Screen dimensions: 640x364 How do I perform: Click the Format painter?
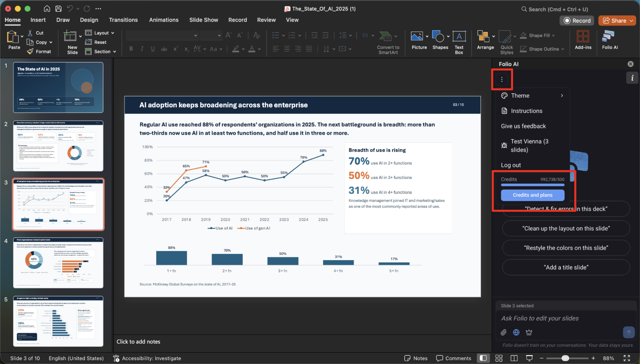(39, 52)
